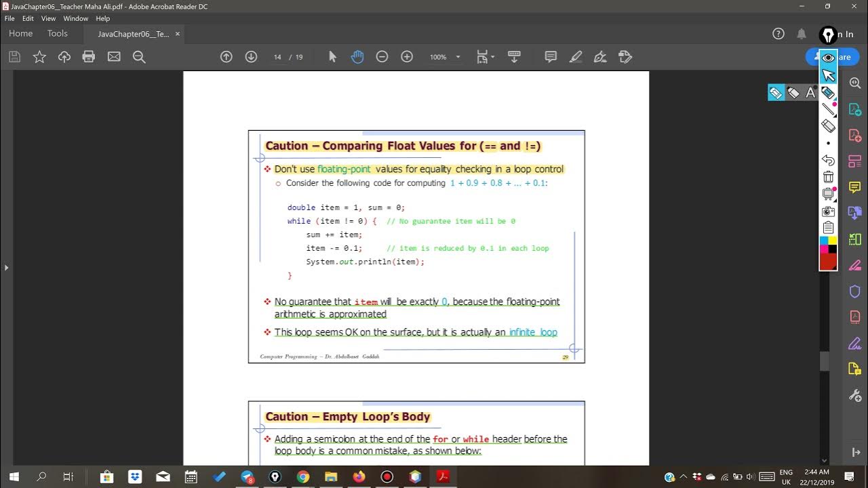Close the JavaChapter06 document tab
Screen dimensions: 868x488
point(178,34)
